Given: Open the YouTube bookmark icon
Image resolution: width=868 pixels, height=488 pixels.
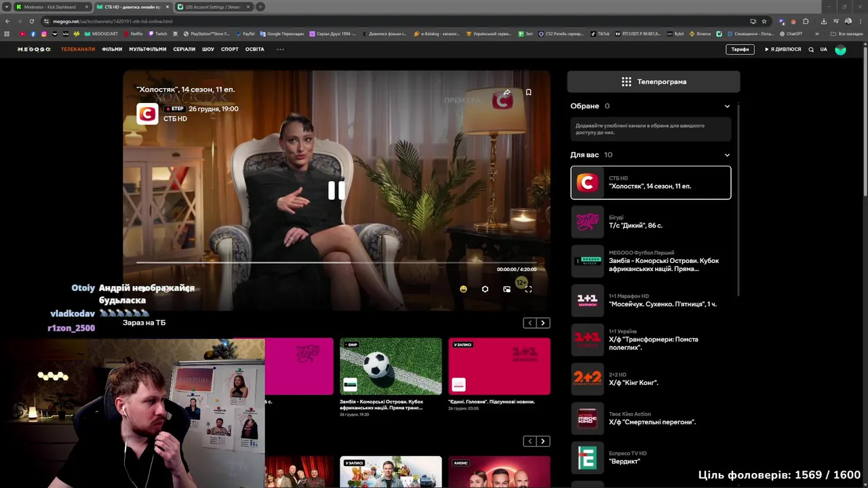Looking at the screenshot, I should [x=22, y=34].
